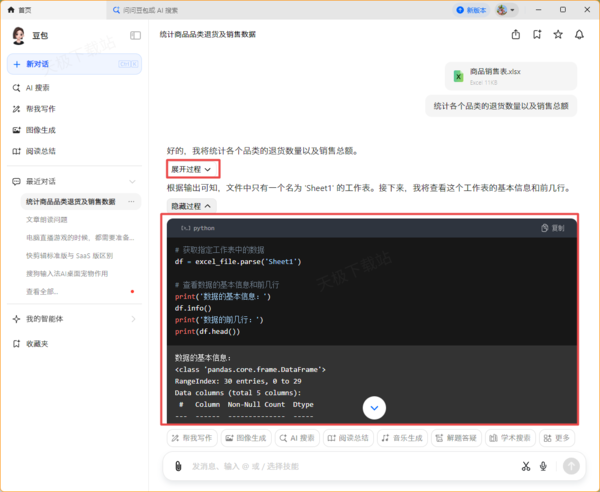Image resolution: width=600 pixels, height=492 pixels.
Task: Select the 音乐生成 skill chip
Action: pos(402,438)
